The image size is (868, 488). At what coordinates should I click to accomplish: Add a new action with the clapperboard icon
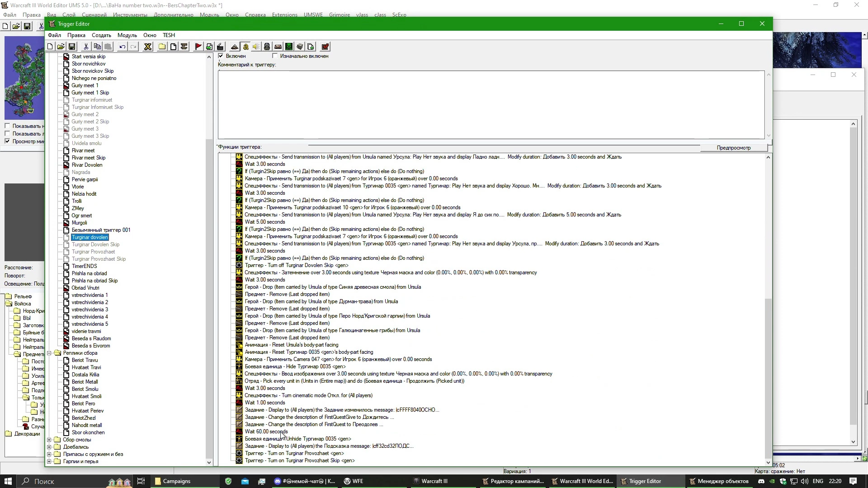[x=220, y=47]
